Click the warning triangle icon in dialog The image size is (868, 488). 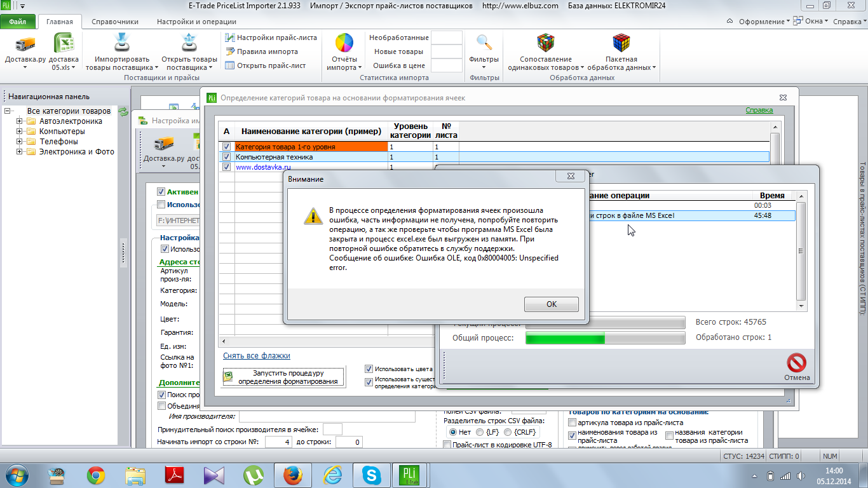(313, 216)
